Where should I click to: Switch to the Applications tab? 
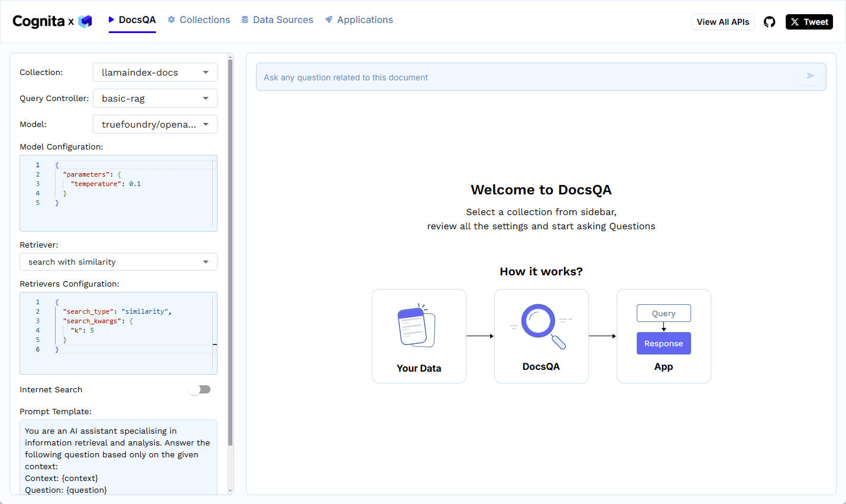(359, 20)
